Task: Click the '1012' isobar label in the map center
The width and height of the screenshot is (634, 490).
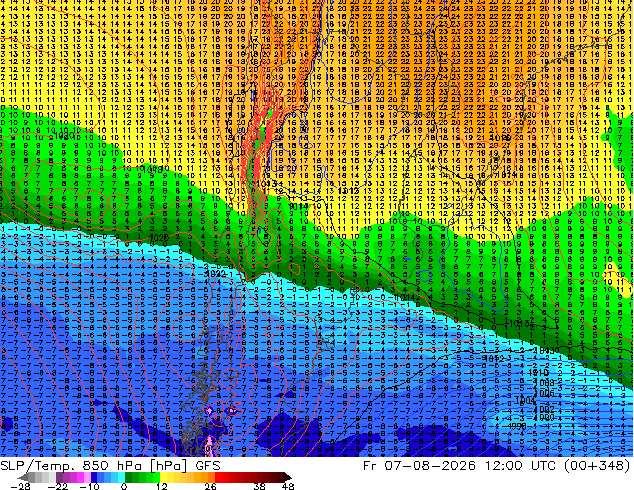Action: (x=349, y=191)
